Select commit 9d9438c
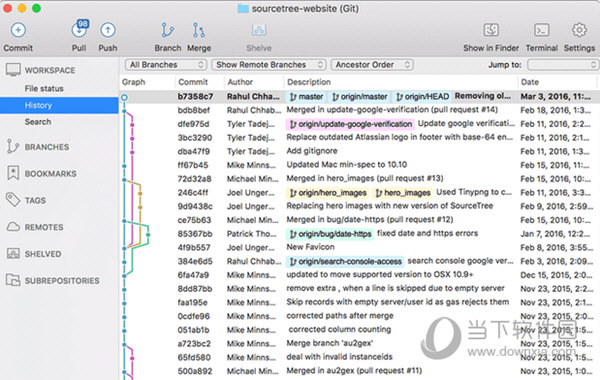Image resolution: width=600 pixels, height=380 pixels. point(359,206)
